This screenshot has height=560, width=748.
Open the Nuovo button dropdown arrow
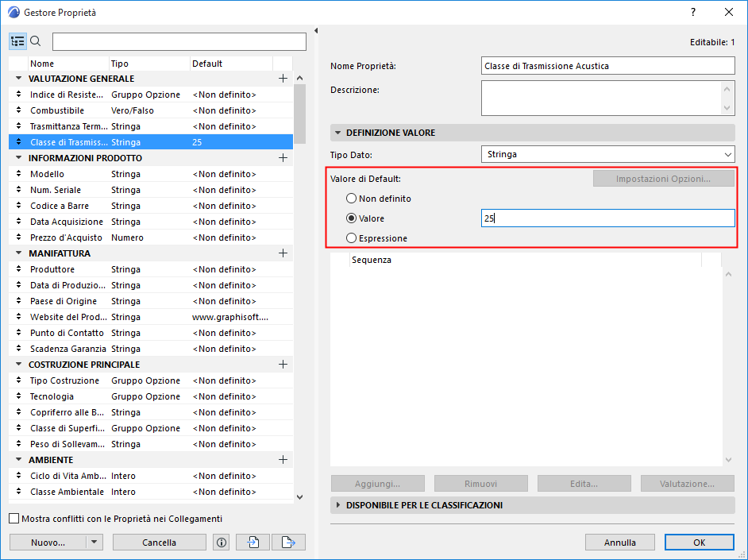(x=94, y=543)
